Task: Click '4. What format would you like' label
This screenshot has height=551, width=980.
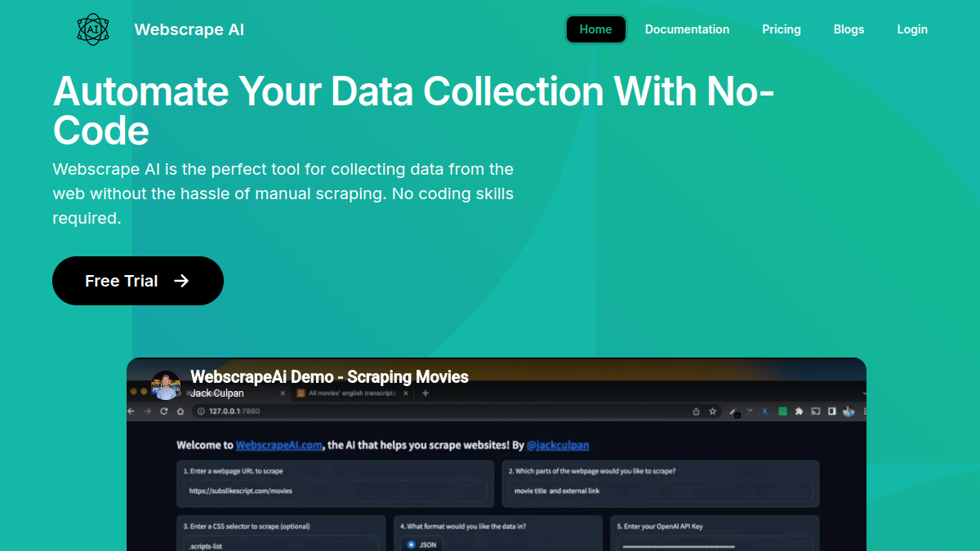Action: point(463,527)
